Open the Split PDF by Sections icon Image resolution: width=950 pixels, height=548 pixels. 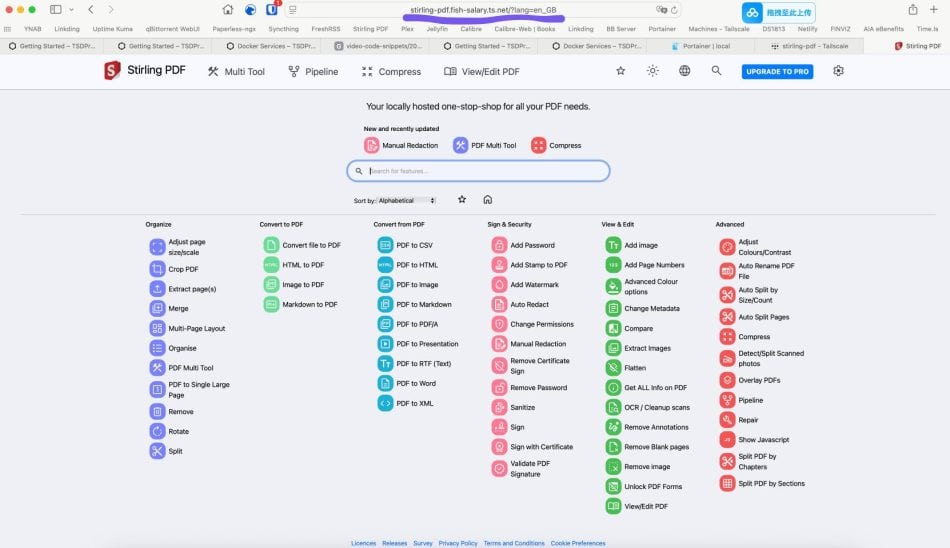pos(727,483)
